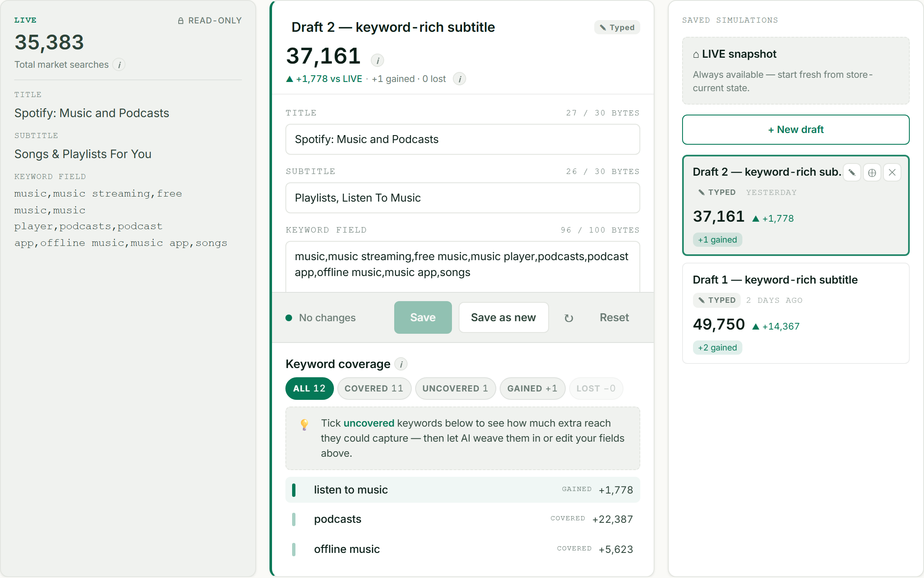924x578 pixels.
Task: Click duplicate plus-circle icon on Draft 2 card
Action: coord(872,172)
